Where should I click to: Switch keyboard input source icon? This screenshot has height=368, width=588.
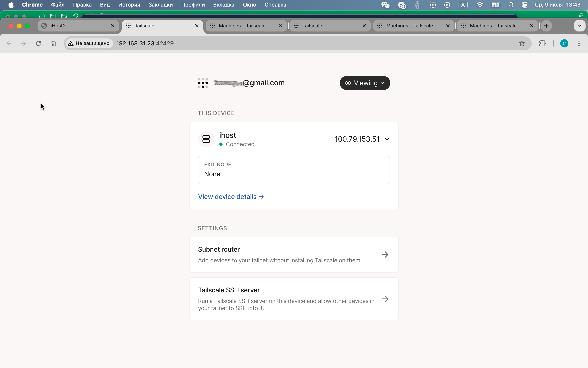[x=463, y=5]
